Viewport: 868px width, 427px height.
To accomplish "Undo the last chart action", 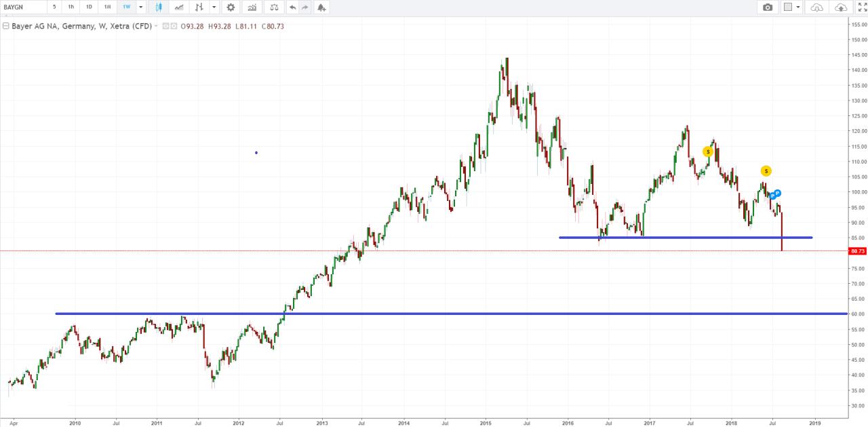I will 292,7.
